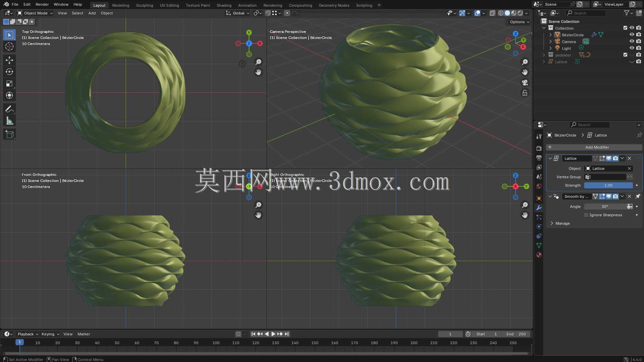Select the Move tool in toolbar
Image resolution: width=644 pixels, height=362 pixels.
pyautogui.click(x=9, y=60)
